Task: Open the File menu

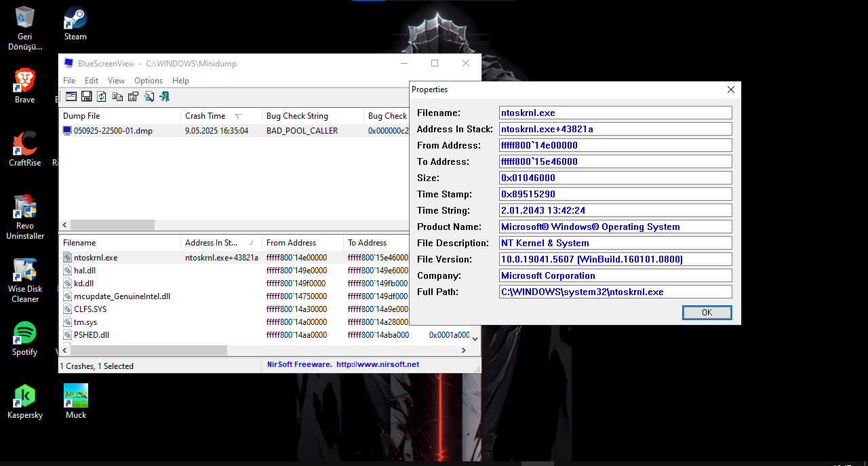Action: pyautogui.click(x=69, y=81)
